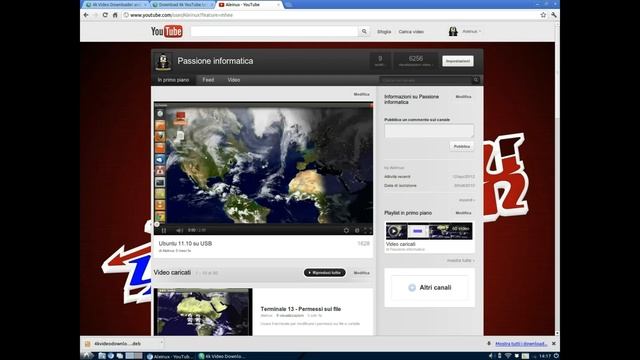Image resolution: width=640 pixels, height=360 pixels.
Task: Click the Impostazioni channel settings button
Action: 458,61
